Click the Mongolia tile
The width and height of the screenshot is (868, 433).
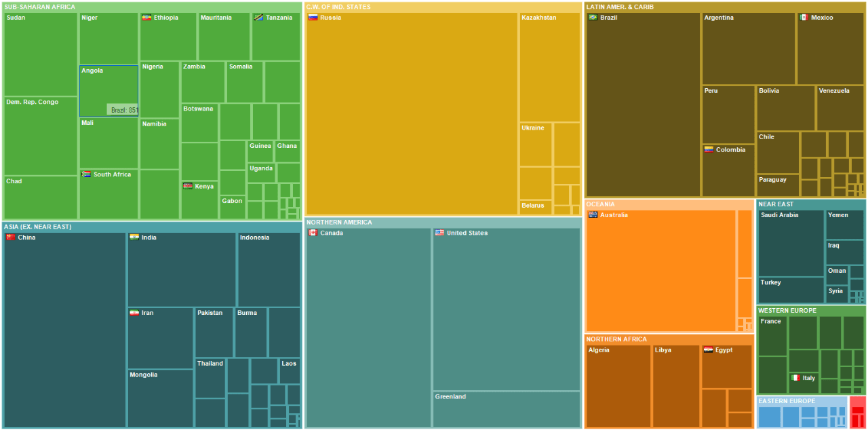pos(160,398)
